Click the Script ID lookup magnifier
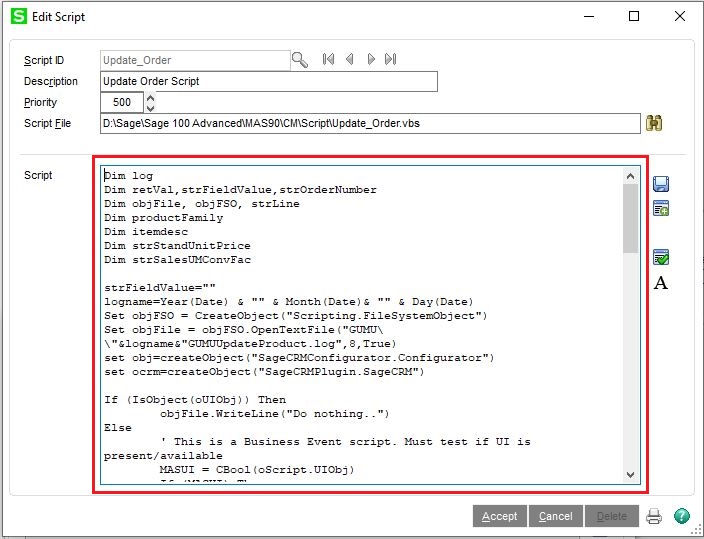The image size is (704, 539). tap(300, 60)
